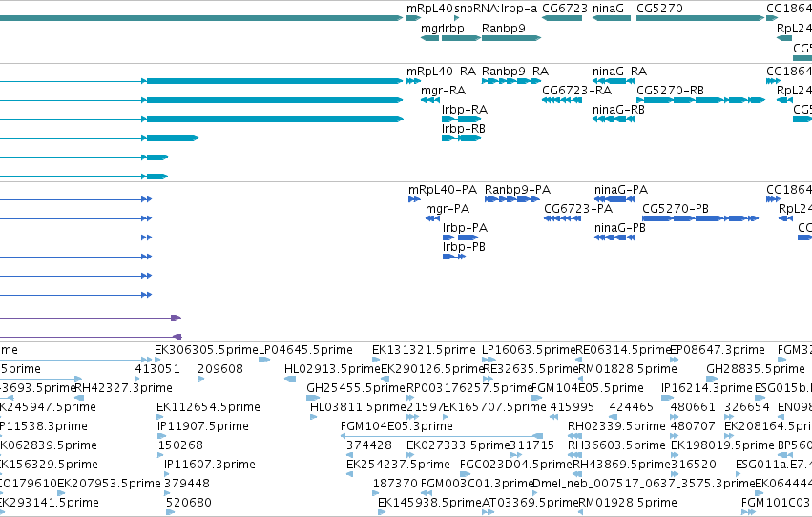Open EST label EK027333.5prime
812x517 pixels.
(x=458, y=445)
